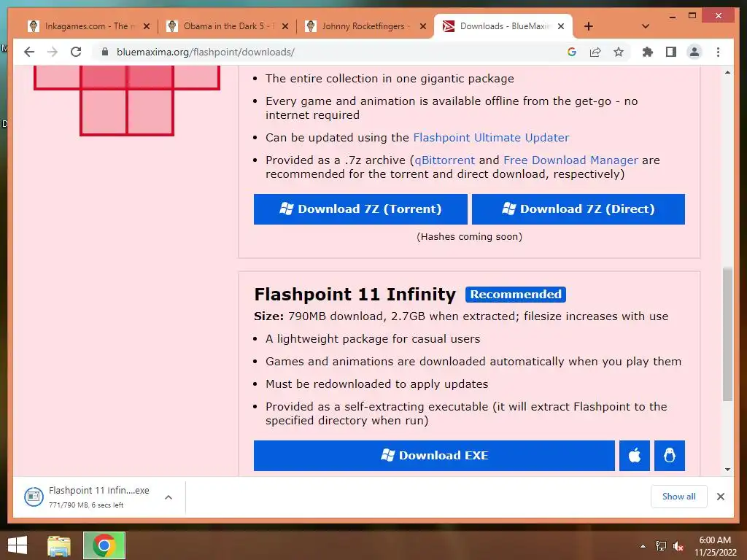This screenshot has height=560, width=747.
Task: Click the Flashpoint tetromino logo image
Action: [127, 101]
